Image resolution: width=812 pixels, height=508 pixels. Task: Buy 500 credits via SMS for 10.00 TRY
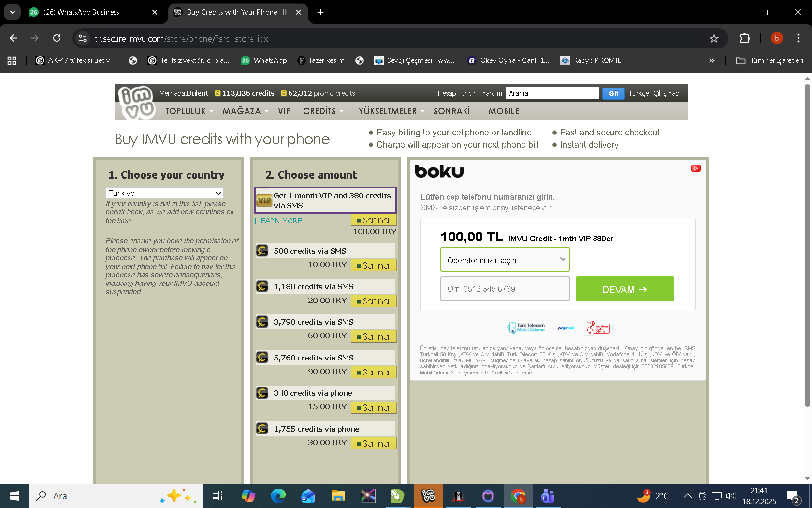pos(374,266)
